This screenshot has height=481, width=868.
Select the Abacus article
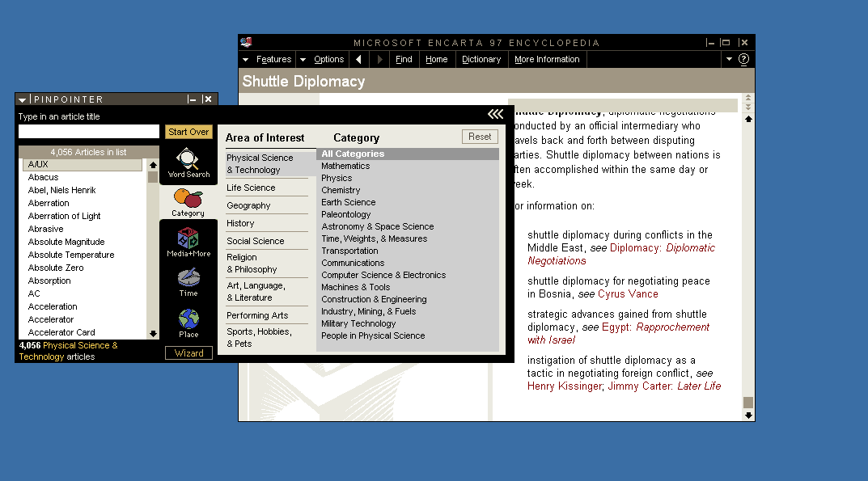pos(43,177)
